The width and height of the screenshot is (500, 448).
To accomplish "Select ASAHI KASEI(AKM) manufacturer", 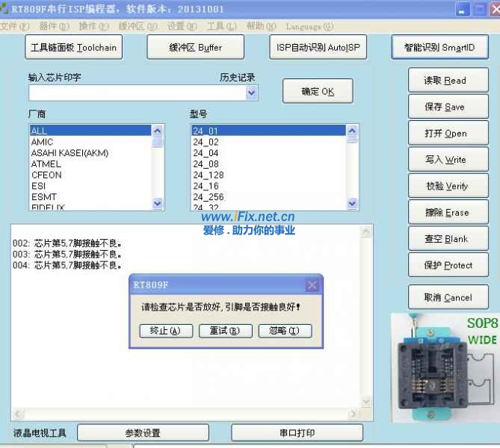I will pos(90,153).
